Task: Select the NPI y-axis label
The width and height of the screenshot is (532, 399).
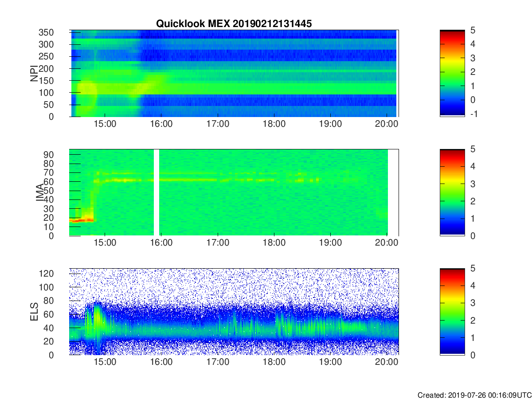Action: click(35, 74)
